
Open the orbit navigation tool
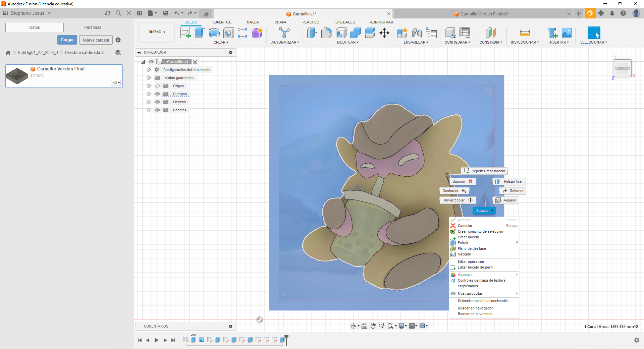point(353,326)
